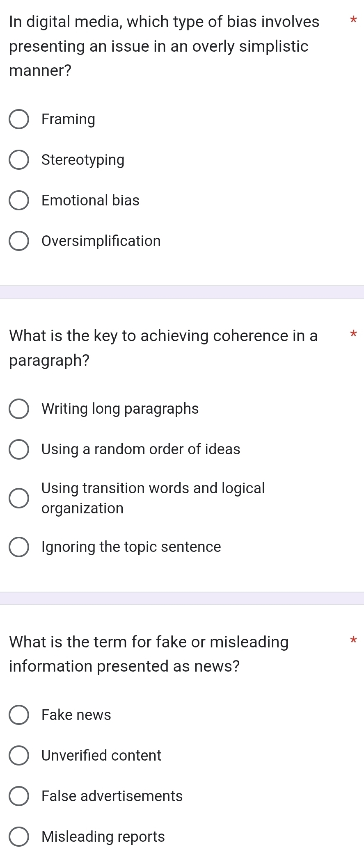Select Using a random order of ideas
This screenshot has height=868, width=364.
(x=19, y=450)
